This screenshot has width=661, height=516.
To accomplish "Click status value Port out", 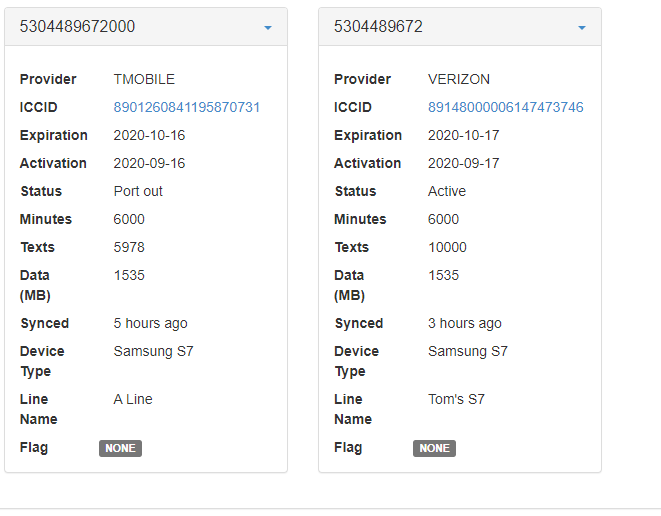I will [138, 191].
